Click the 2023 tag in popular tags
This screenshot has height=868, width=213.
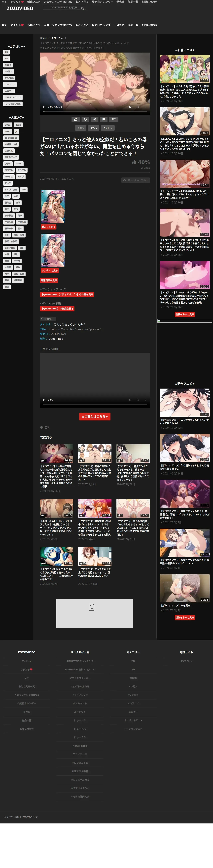click(8, 131)
